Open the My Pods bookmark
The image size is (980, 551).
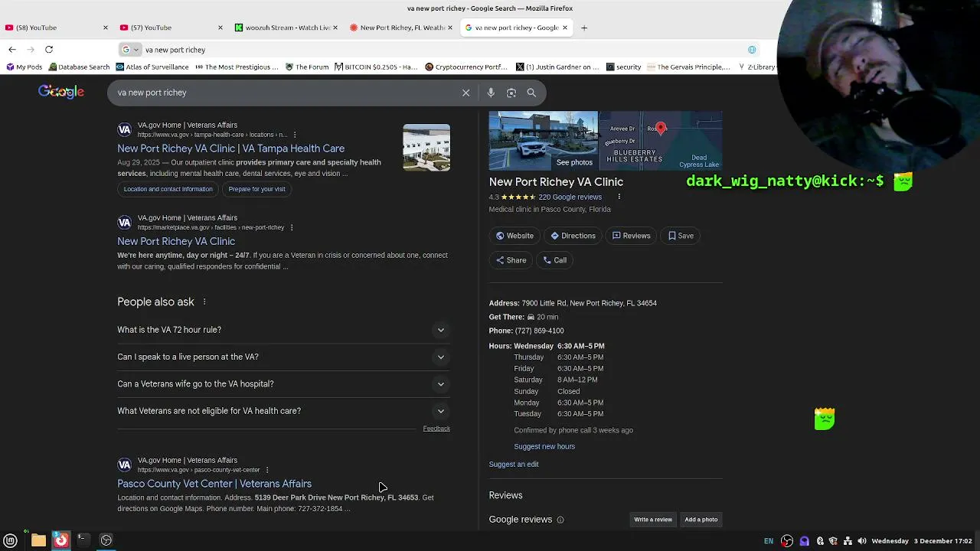24,67
